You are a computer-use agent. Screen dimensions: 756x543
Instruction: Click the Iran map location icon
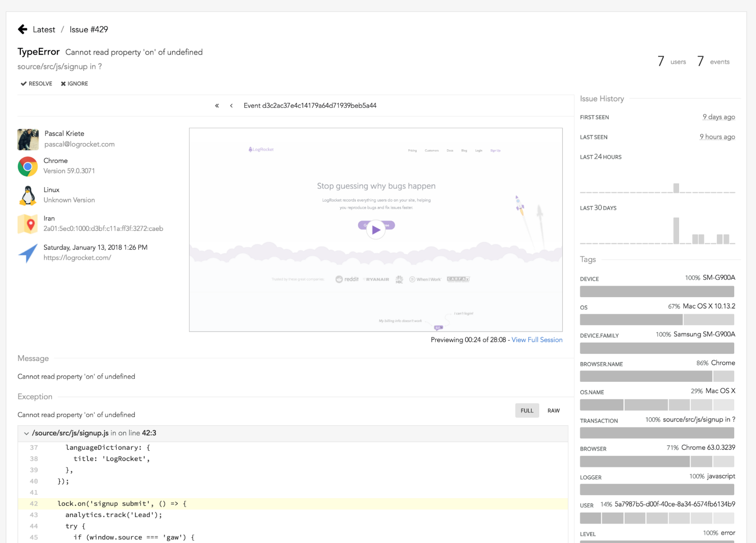pyautogui.click(x=28, y=224)
